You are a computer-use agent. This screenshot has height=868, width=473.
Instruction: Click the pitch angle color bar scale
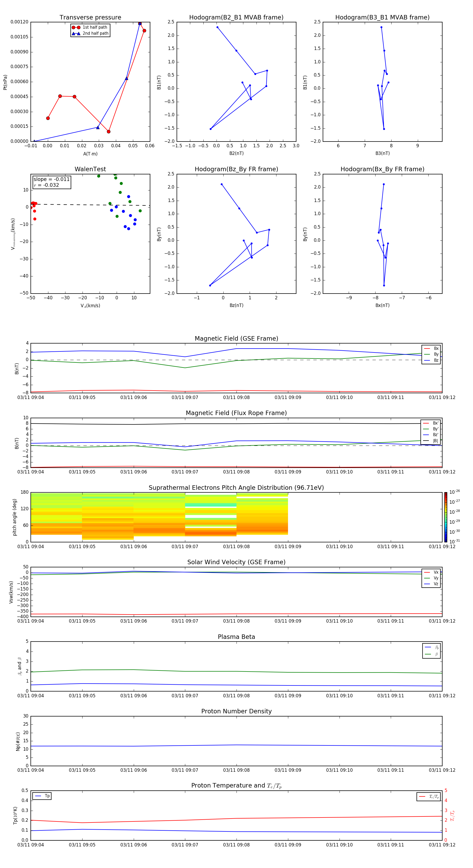(x=446, y=517)
